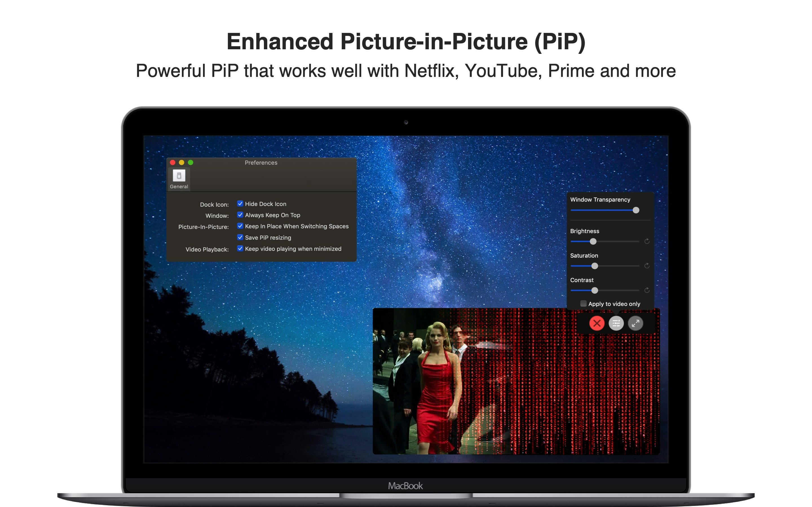Reset Saturation using its circular arrow icon

[x=647, y=266]
